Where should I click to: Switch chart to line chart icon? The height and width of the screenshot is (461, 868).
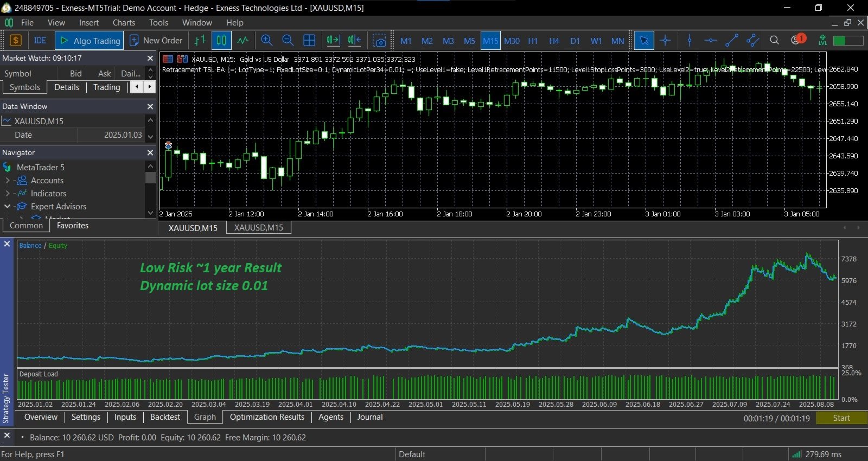(x=242, y=41)
